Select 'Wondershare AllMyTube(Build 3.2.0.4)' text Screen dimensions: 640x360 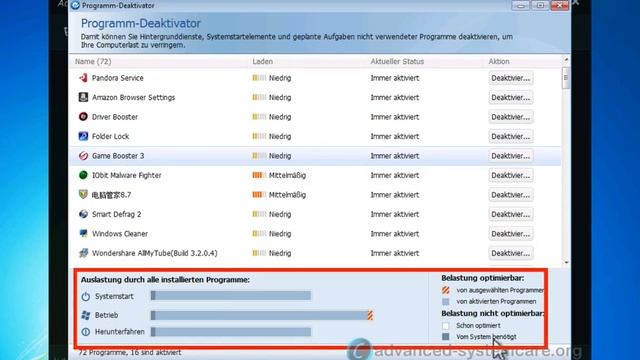tap(155, 253)
